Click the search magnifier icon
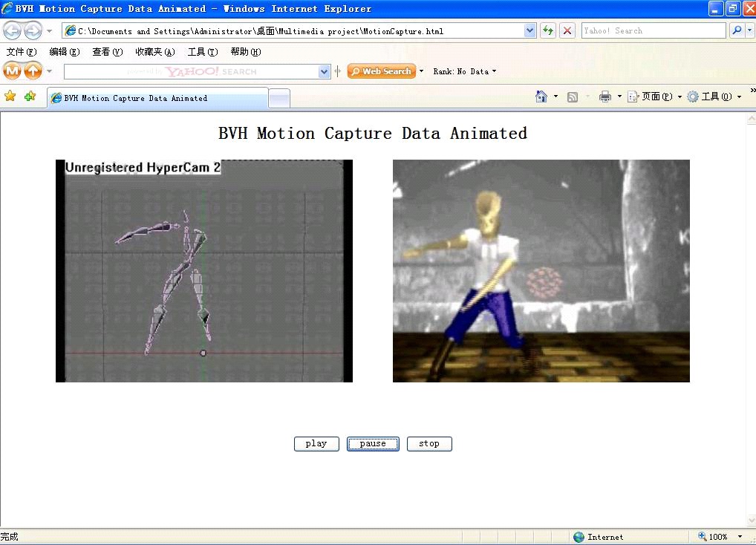This screenshot has height=545, width=756. click(x=737, y=30)
